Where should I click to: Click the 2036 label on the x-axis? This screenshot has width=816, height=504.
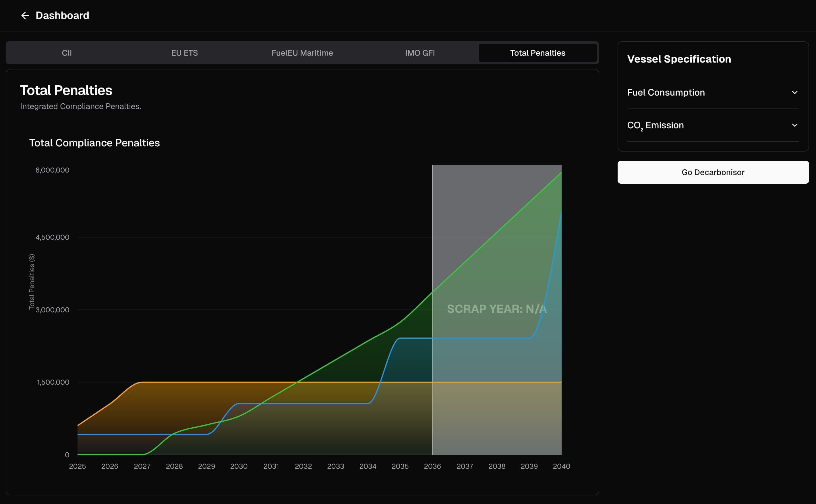pos(432,466)
